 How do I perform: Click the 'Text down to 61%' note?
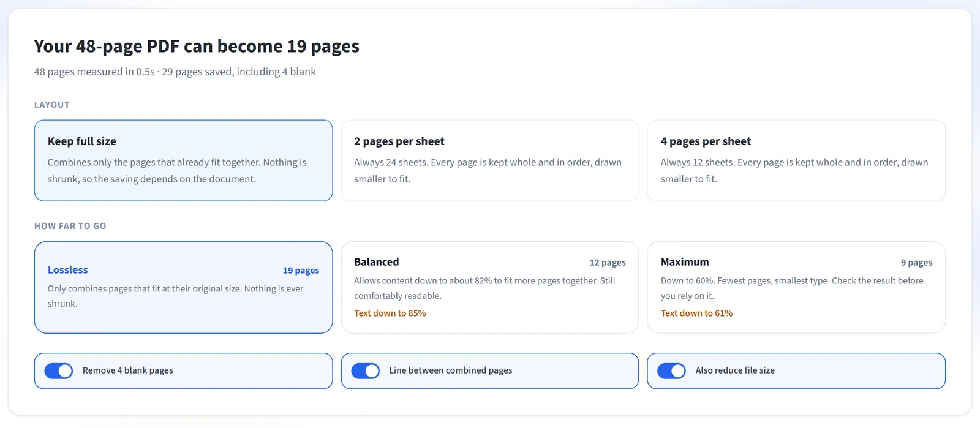pyautogui.click(x=696, y=313)
